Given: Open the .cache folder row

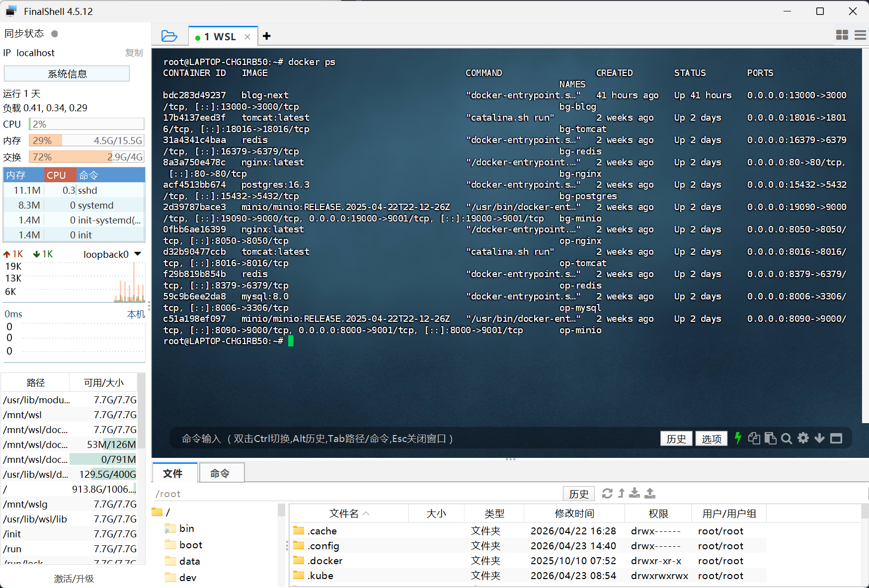Looking at the screenshot, I should (x=528, y=531).
